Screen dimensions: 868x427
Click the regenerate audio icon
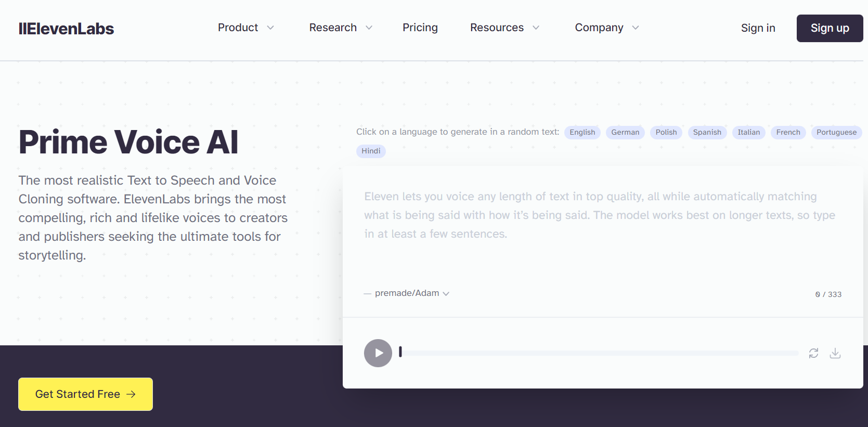[x=814, y=353]
